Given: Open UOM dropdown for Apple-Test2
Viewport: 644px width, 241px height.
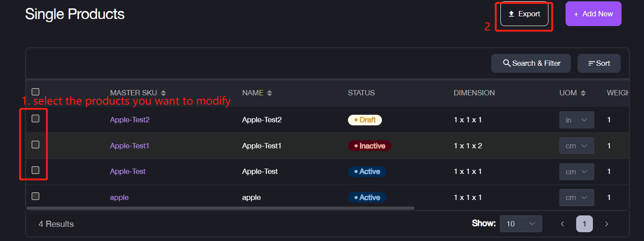Looking at the screenshot, I should click(x=577, y=120).
